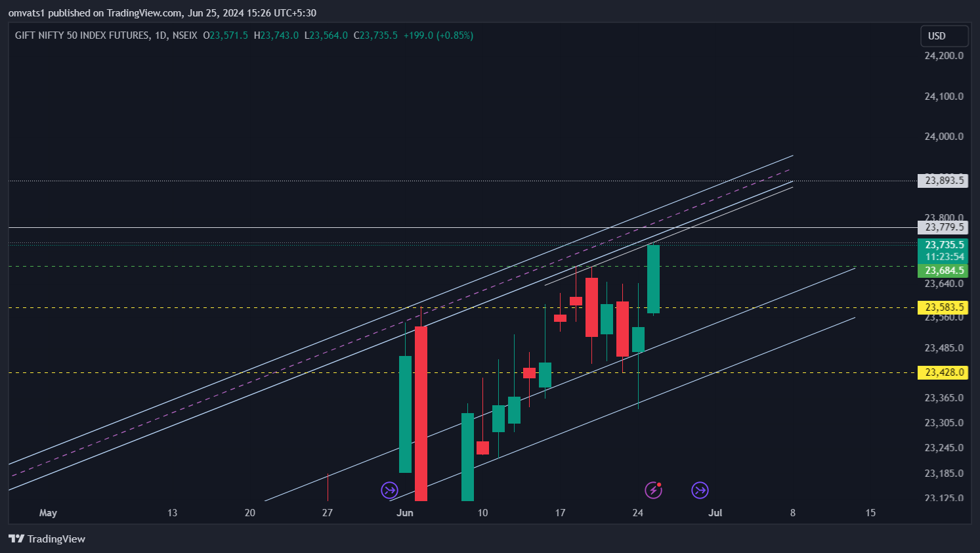
Task: Click the 23,485.0 price axis value
Action: point(944,348)
